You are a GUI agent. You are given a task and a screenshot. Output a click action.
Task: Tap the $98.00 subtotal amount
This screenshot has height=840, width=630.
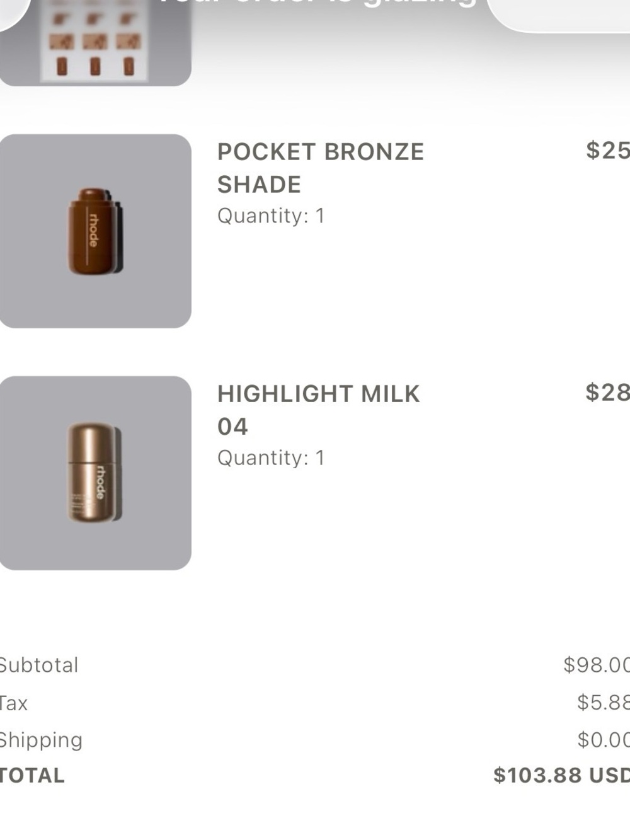(596, 665)
